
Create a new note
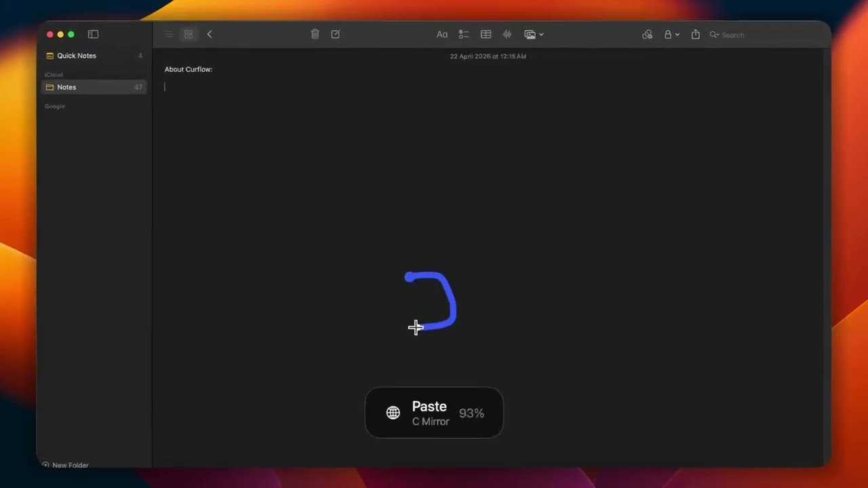click(x=335, y=35)
